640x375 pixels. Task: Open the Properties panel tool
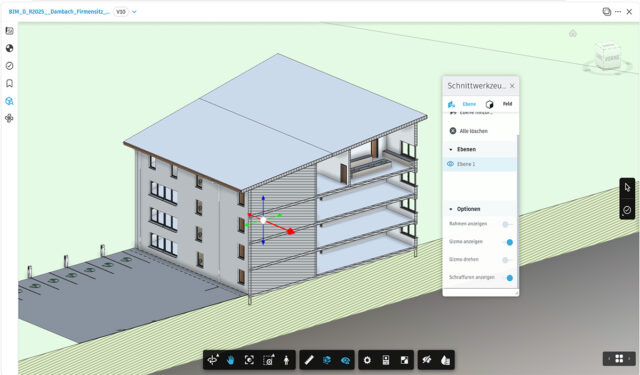click(386, 359)
